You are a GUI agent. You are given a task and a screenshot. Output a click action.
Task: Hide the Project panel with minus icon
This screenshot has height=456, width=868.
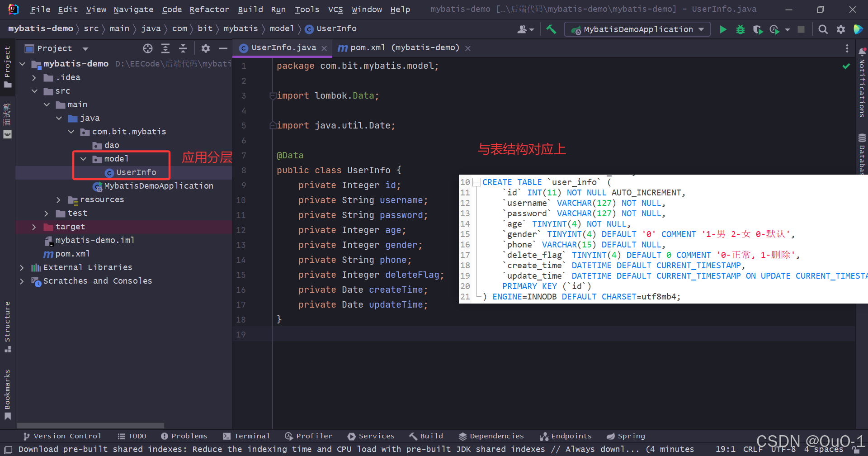coord(223,48)
